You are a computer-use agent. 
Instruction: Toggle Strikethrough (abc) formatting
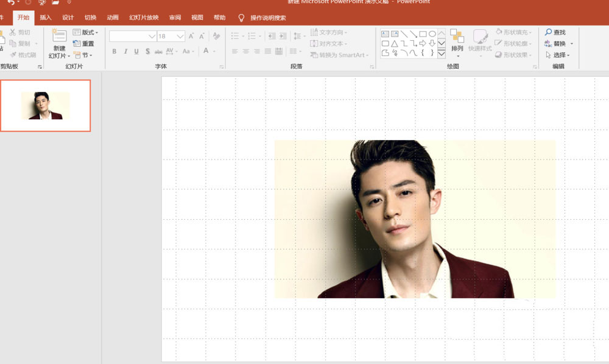(158, 51)
